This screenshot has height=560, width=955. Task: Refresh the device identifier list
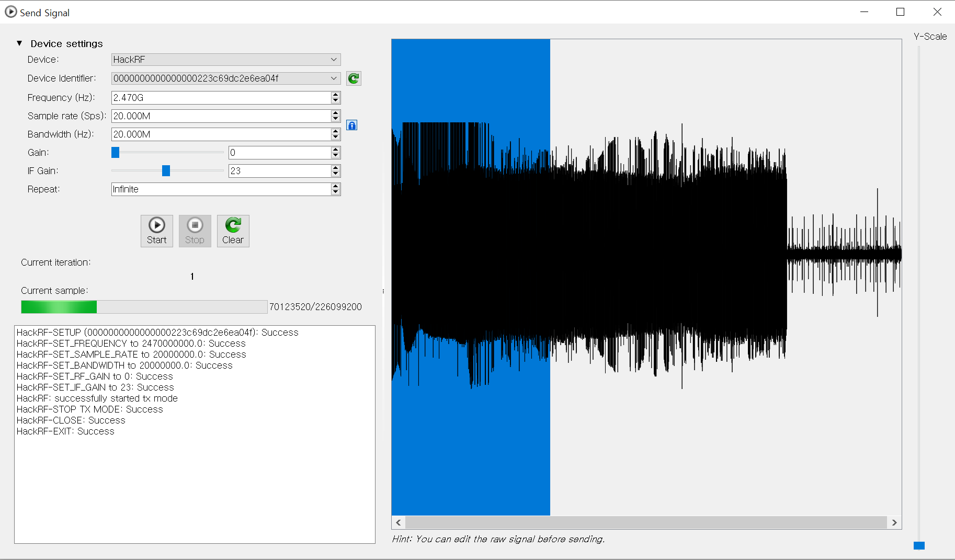tap(354, 78)
